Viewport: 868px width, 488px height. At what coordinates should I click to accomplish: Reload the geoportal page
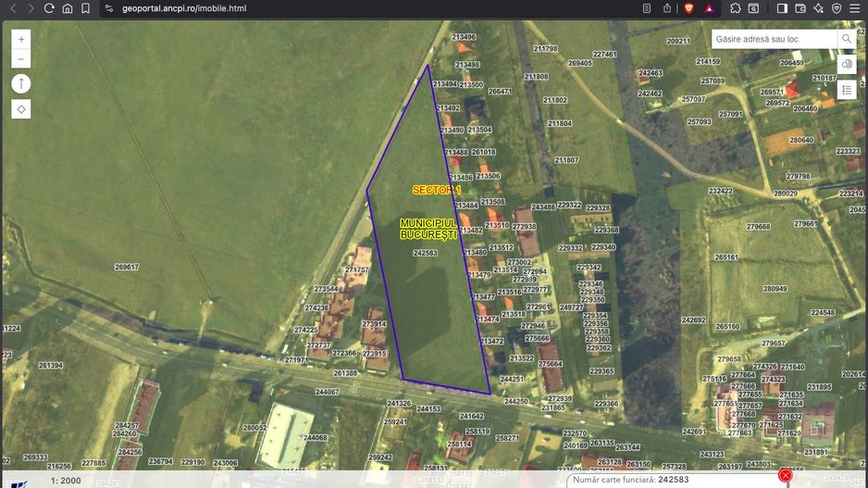point(49,8)
